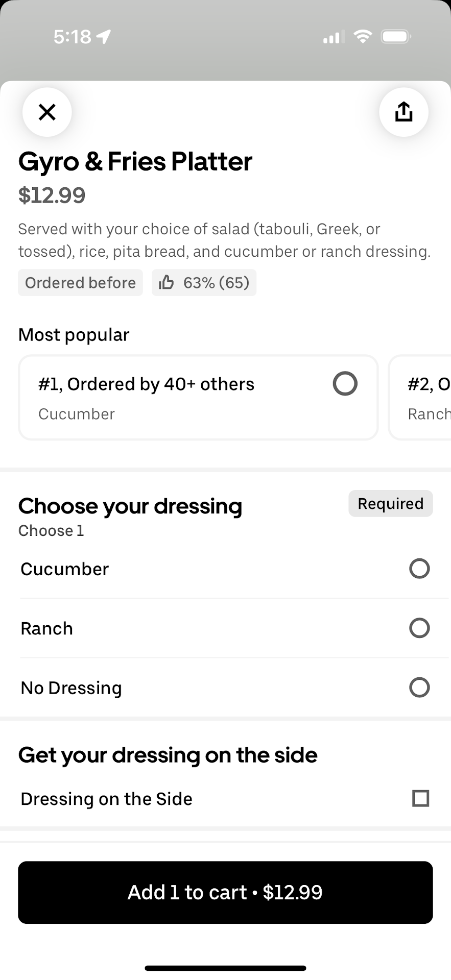Tap the battery indicator in status bar
Viewport: 451px width, 980px height.
pos(396,37)
